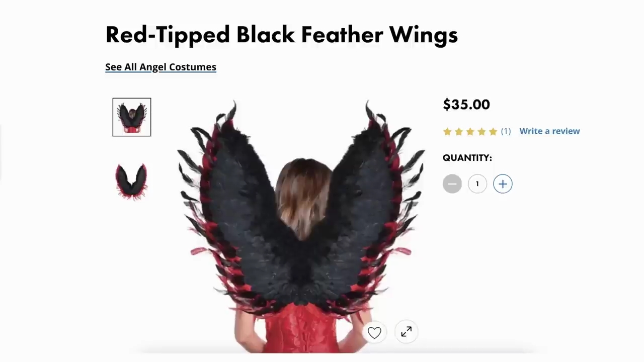Click the first rating star
Image resolution: width=644 pixels, height=362 pixels.
coord(447,132)
